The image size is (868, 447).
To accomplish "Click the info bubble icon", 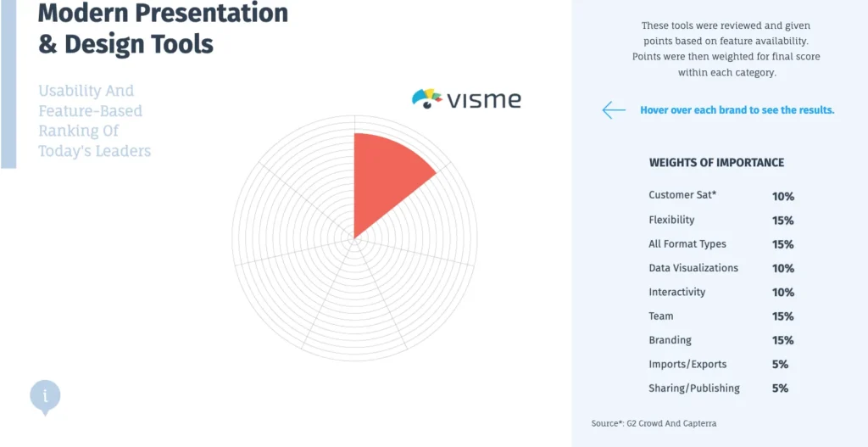I will click(x=45, y=395).
